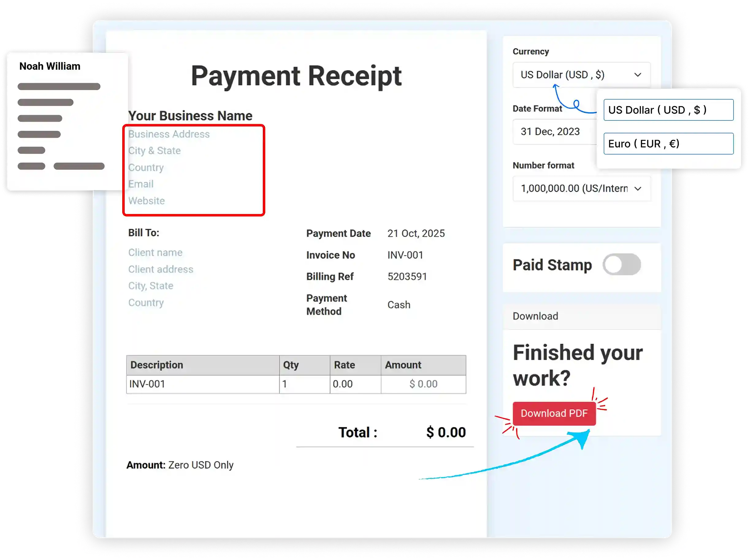
Task: Enable the Paid Stamp toggle
Action: (622, 265)
